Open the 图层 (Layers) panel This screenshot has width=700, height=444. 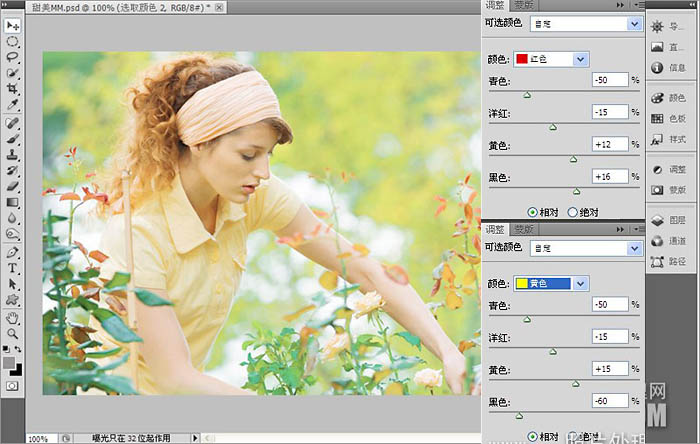pos(668,220)
